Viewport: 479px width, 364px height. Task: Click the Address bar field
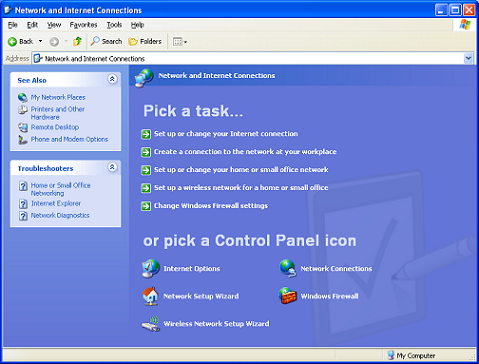pyautogui.click(x=253, y=58)
